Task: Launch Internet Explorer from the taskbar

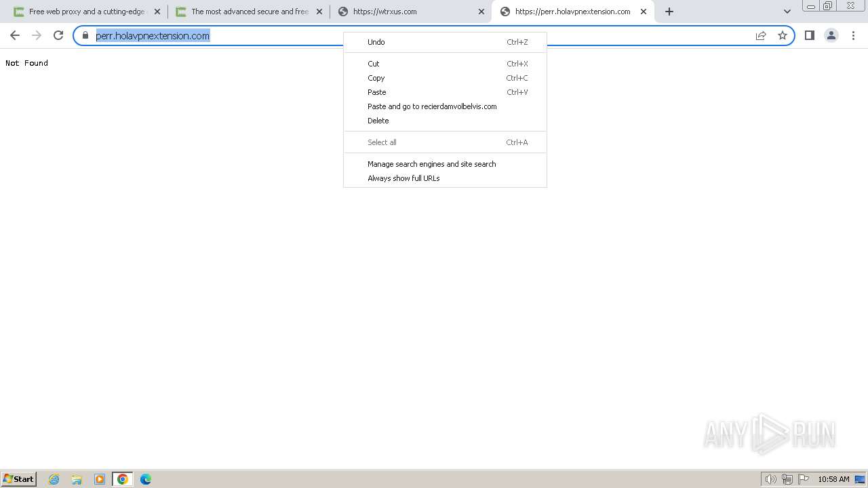Action: [x=54, y=479]
